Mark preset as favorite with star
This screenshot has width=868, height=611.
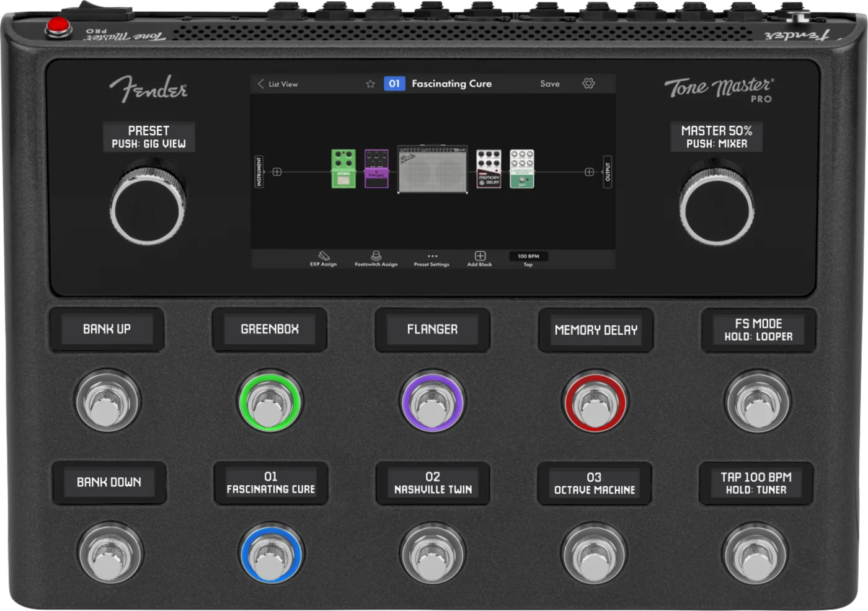[370, 84]
